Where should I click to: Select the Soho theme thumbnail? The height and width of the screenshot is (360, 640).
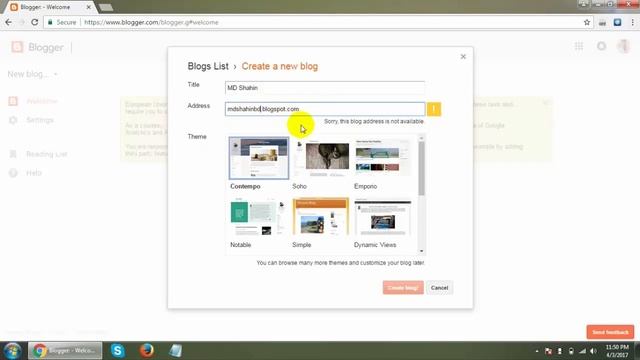pos(321,158)
